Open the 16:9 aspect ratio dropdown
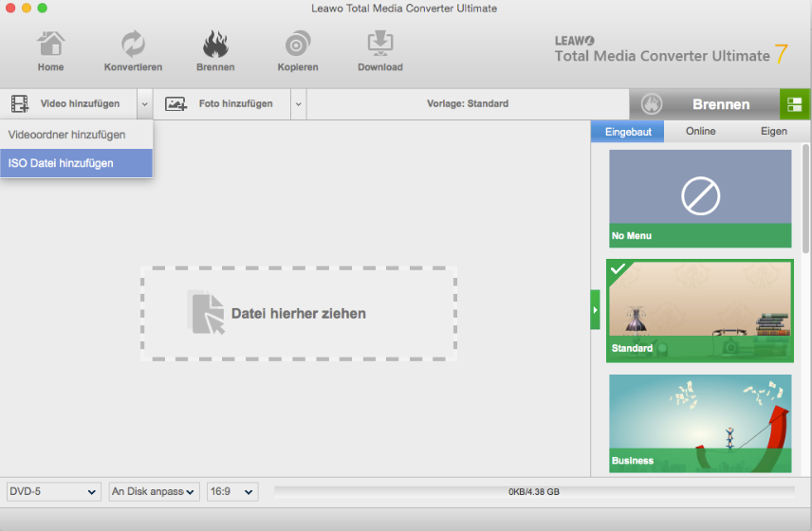The width and height of the screenshot is (812, 531). (x=232, y=492)
